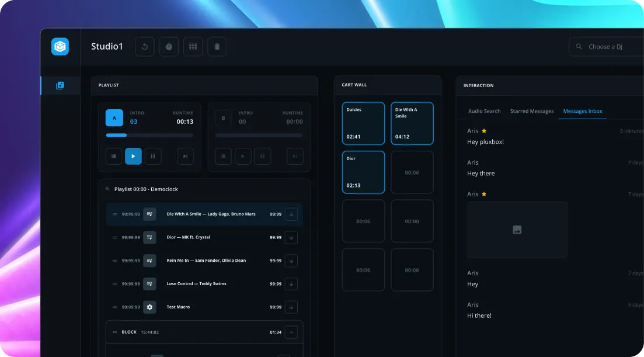Screen dimensions: 644x357
Task: Click the drag handle of Rein Me In row
Action: (114, 261)
